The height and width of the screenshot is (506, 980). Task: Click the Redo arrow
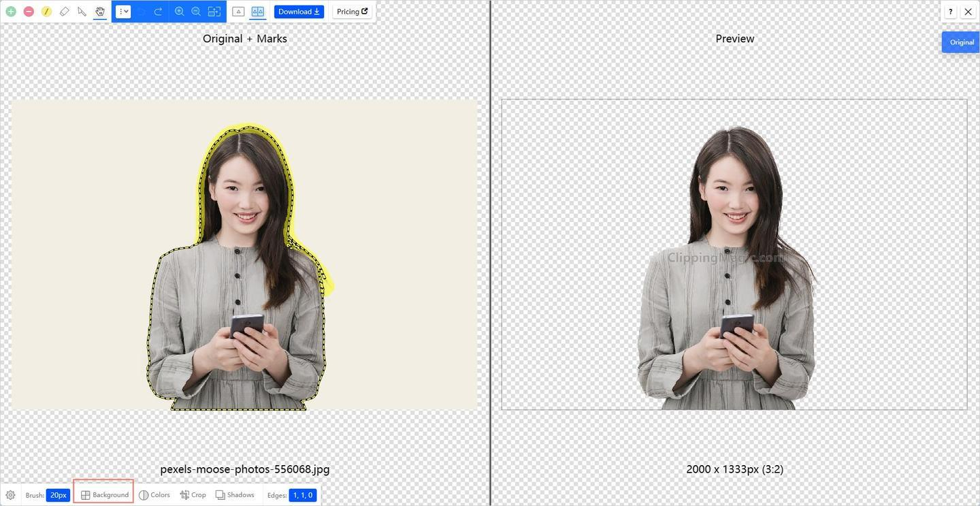tap(158, 12)
